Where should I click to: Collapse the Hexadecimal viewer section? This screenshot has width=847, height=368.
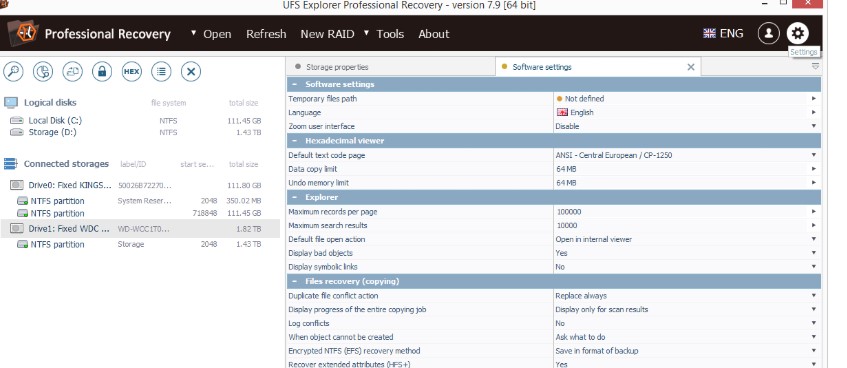[x=294, y=140]
